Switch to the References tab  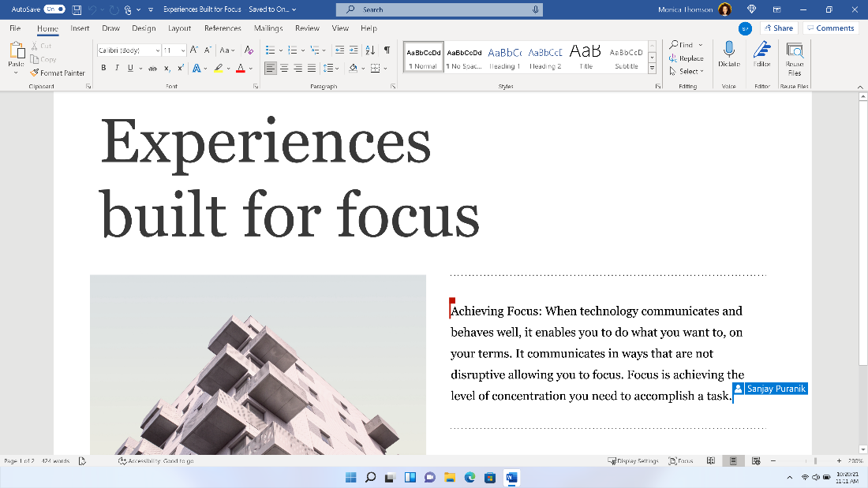point(223,28)
